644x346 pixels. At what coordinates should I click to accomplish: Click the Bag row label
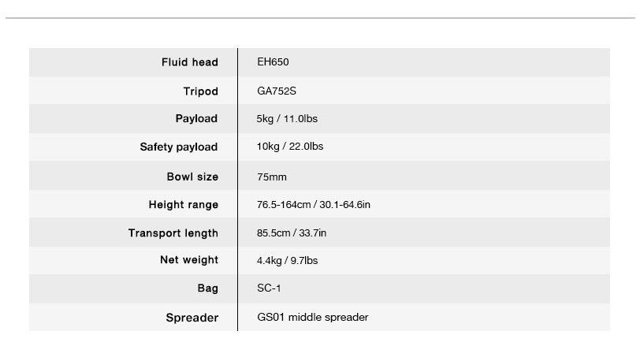point(208,288)
